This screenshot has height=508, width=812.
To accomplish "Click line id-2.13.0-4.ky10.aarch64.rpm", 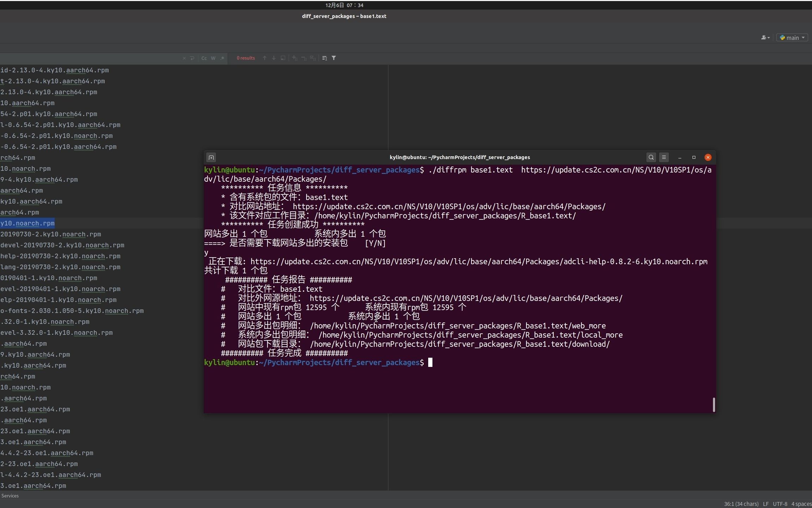I will 55,70.
